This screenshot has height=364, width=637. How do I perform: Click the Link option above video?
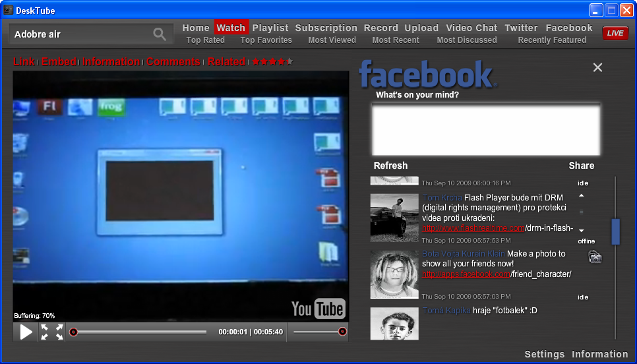pos(24,62)
